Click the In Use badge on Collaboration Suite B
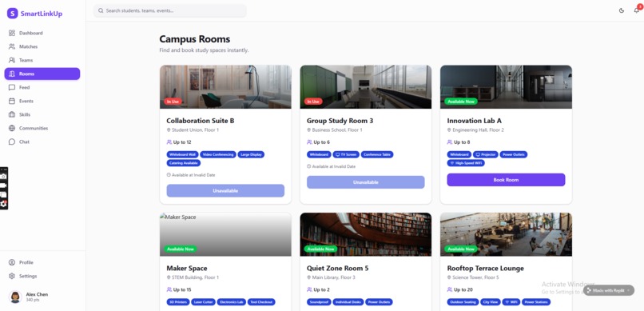Image resolution: width=644 pixels, height=311 pixels. tap(173, 101)
